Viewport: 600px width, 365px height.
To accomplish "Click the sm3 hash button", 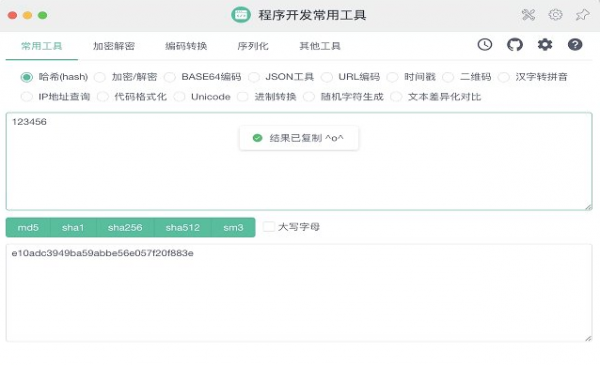I will click(233, 228).
